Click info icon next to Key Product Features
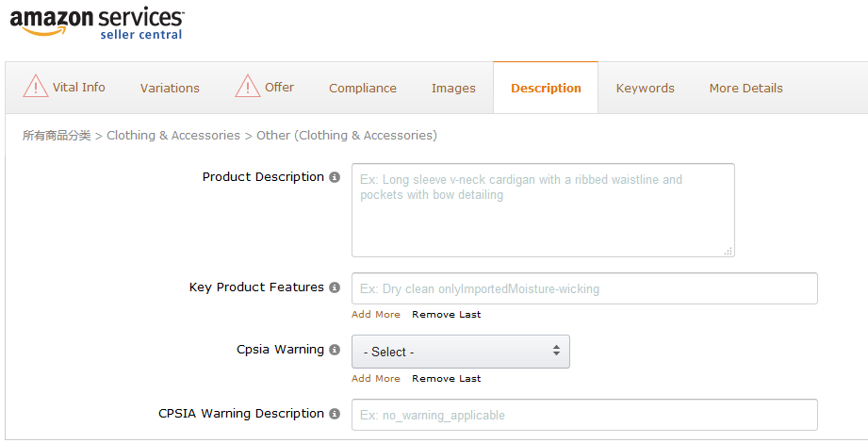Screen dimensions: 868x443 335,287
